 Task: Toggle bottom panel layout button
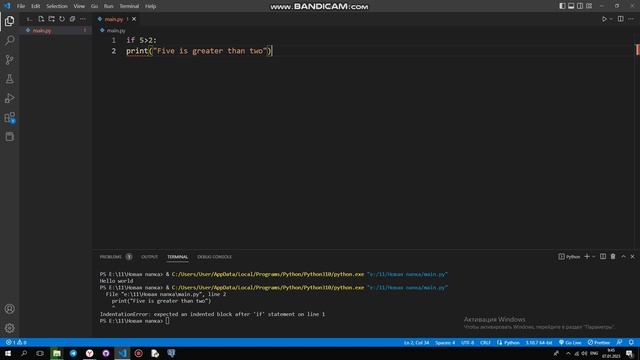[x=571, y=6]
